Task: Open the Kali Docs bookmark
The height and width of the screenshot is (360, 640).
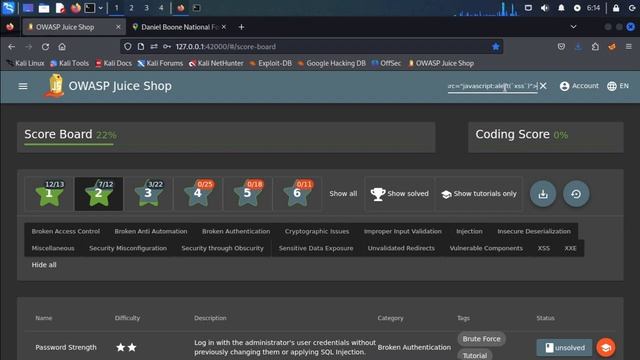Action: [113, 63]
